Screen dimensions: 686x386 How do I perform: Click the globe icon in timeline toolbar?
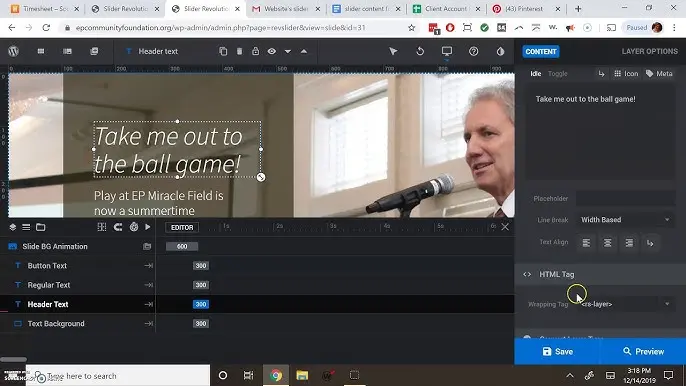coord(134,227)
